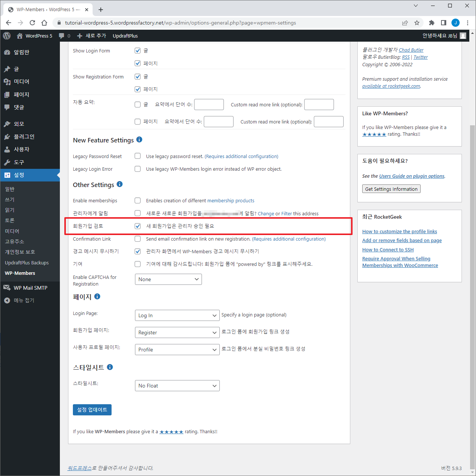This screenshot has height=476, width=476.
Task: Check Confirmation Link checkbox
Action: point(138,239)
